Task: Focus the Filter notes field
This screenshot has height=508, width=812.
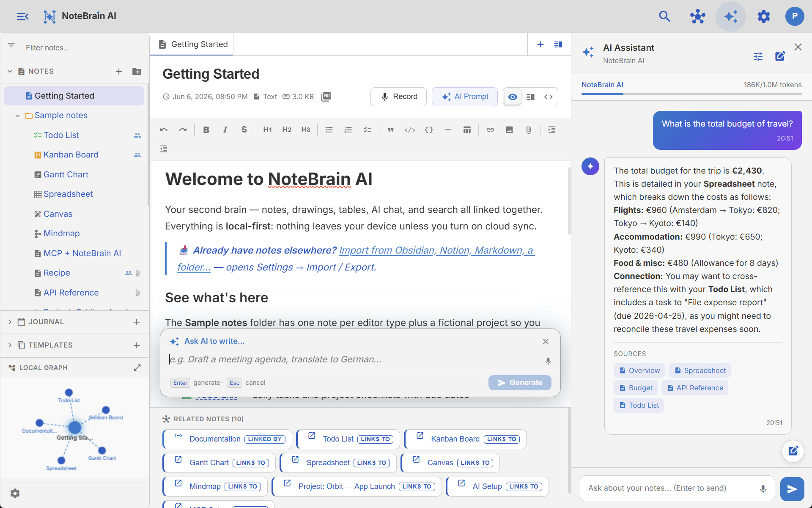Action: pos(82,48)
